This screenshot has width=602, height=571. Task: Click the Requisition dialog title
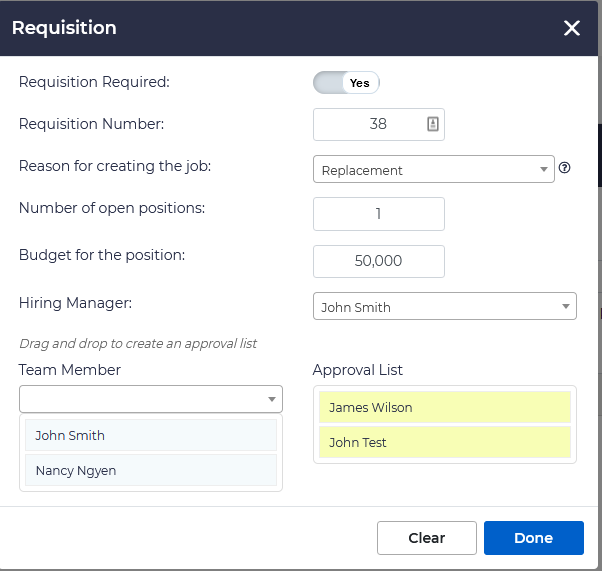[x=64, y=28]
